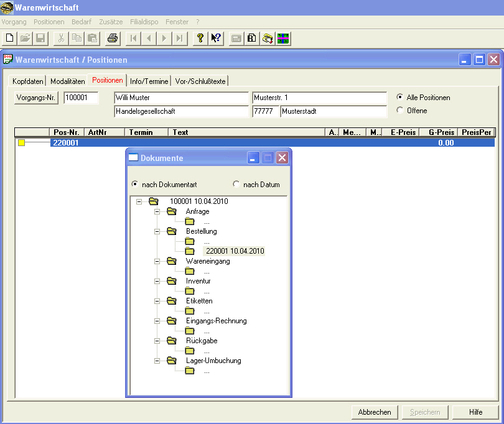Activate the context help pointer icon
Image resolution: width=504 pixels, height=424 pixels.
[216, 38]
